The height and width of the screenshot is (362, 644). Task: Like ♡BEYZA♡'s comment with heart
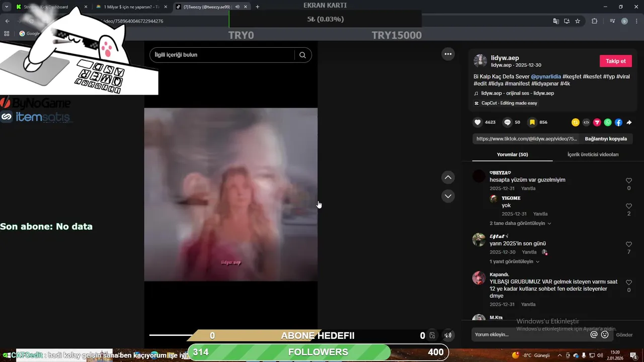(x=629, y=180)
